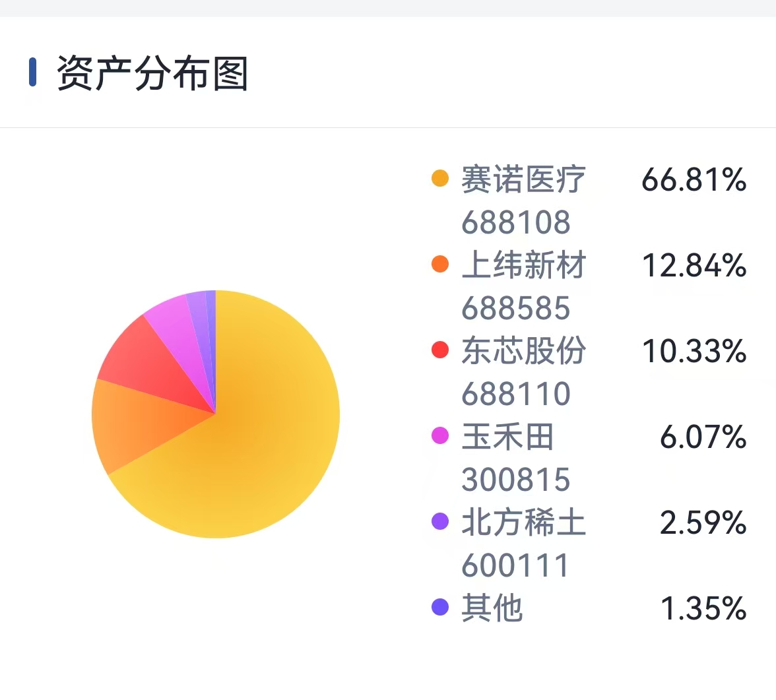The width and height of the screenshot is (776, 700).
Task: Click the purple 北方稀土 legend dot
Action: 440,521
